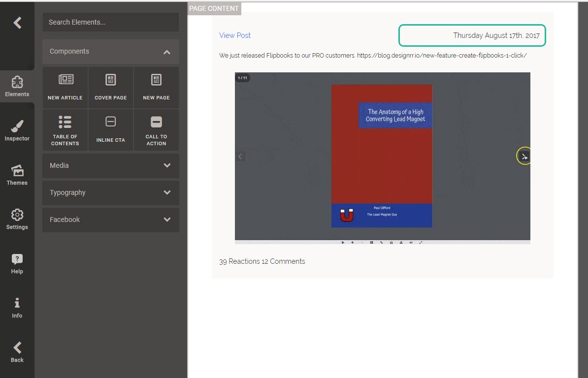Click the Search Elements field
The height and width of the screenshot is (378, 588).
point(111,22)
